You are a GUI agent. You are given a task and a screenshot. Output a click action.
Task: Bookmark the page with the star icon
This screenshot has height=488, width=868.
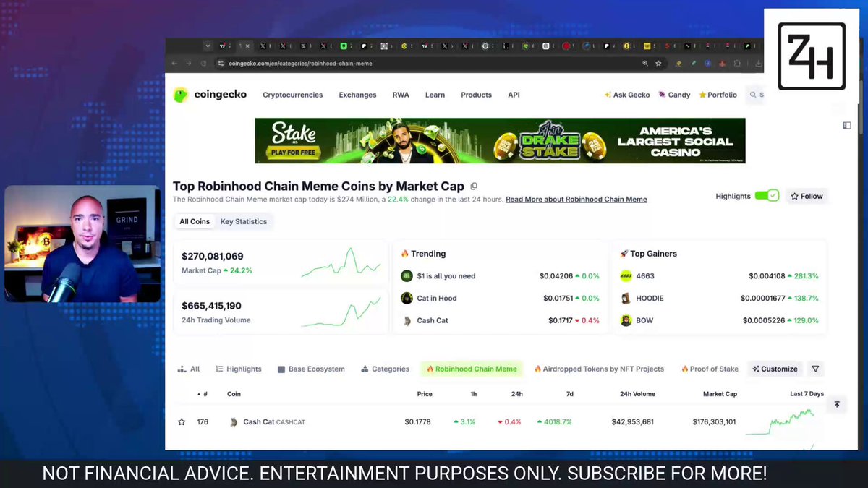coord(658,64)
